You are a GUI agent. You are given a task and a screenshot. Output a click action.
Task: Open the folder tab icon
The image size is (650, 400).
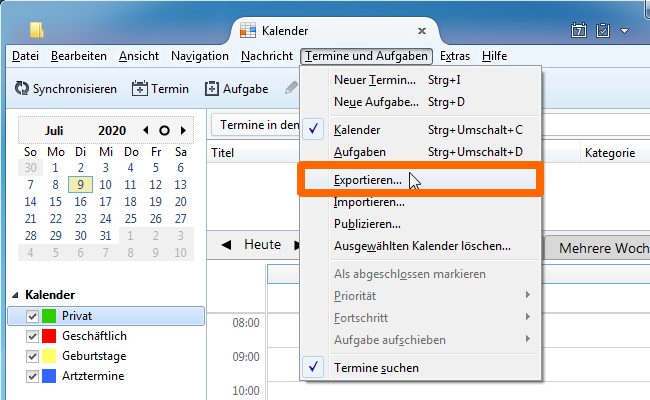[36, 30]
